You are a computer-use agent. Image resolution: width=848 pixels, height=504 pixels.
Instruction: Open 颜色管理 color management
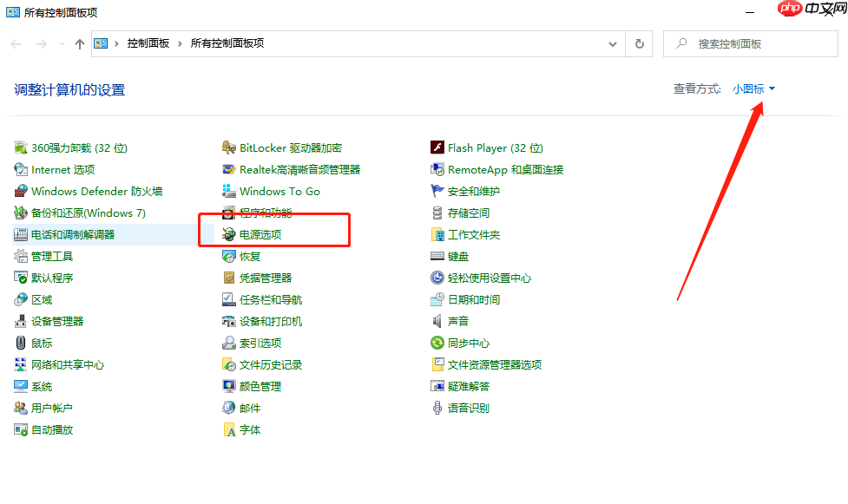(257, 386)
